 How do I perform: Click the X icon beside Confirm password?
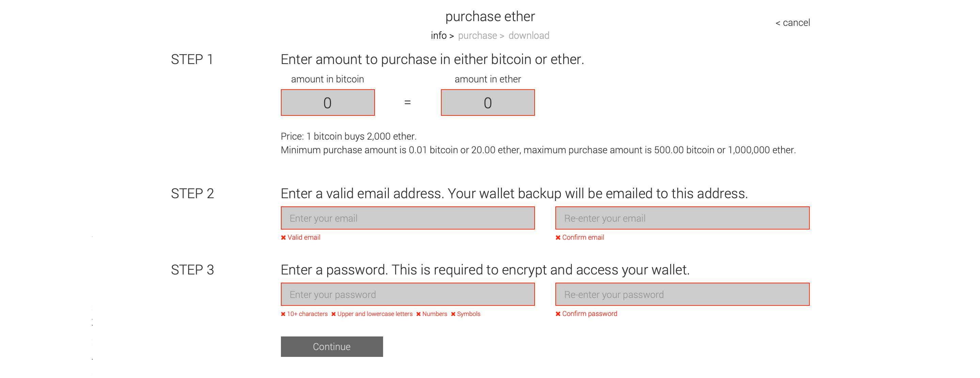[558, 313]
